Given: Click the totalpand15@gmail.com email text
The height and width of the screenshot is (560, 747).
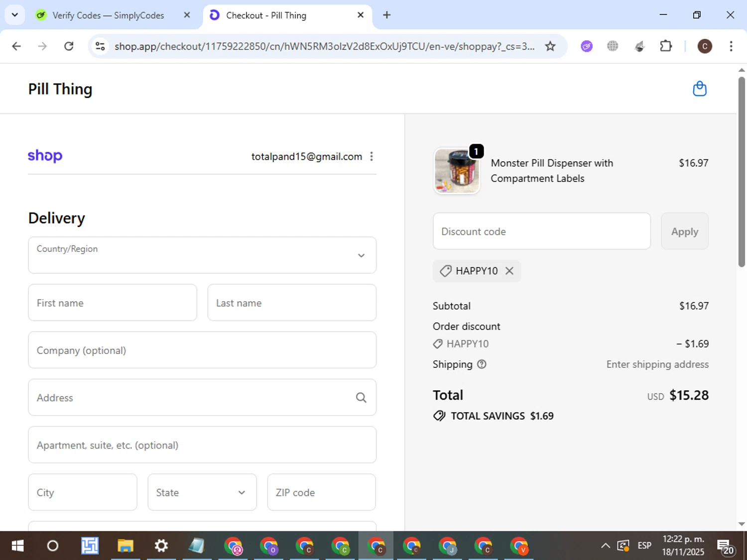Looking at the screenshot, I should tap(307, 156).
